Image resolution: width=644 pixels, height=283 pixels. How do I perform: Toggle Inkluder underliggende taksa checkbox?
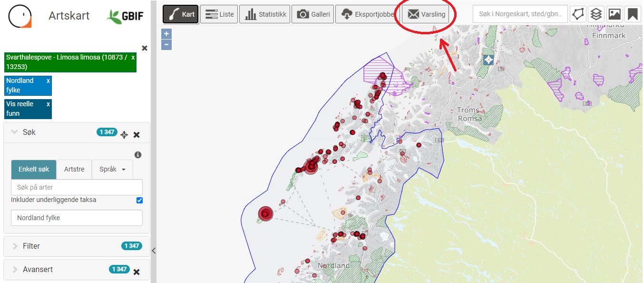[139, 200]
